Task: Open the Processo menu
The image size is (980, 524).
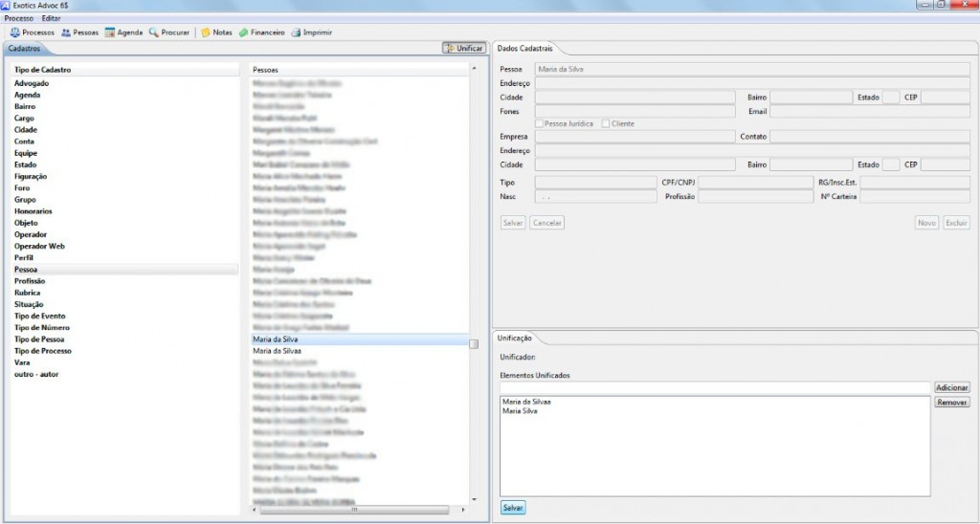Action: point(18,19)
